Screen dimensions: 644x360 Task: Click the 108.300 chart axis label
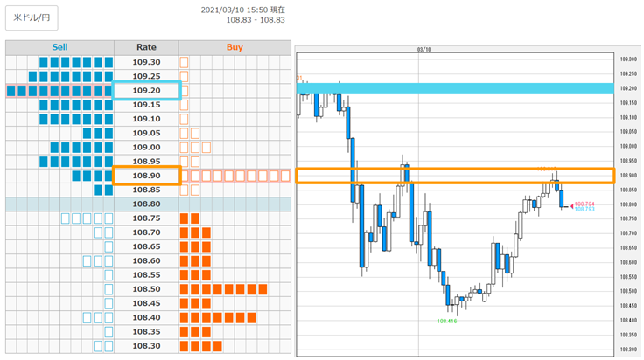[628, 350]
